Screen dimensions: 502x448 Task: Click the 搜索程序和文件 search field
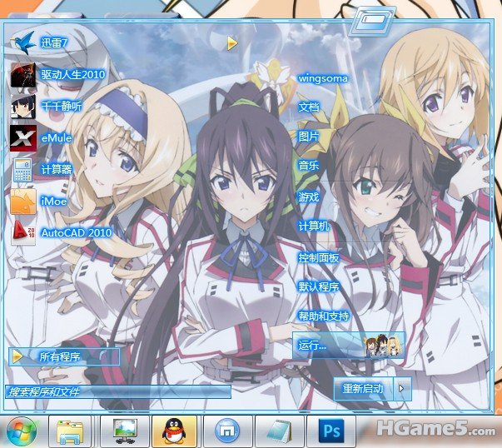[x=117, y=391]
